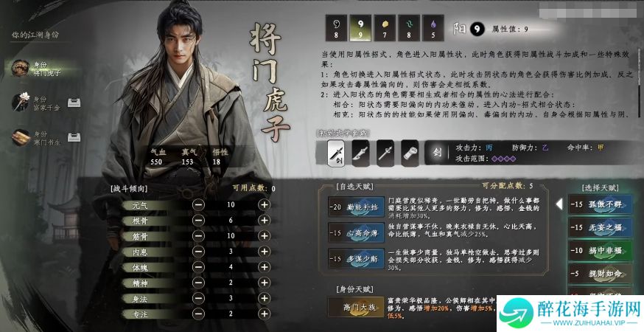Select the fist weapon style icon
The height and width of the screenshot is (332, 644).
coord(410,153)
